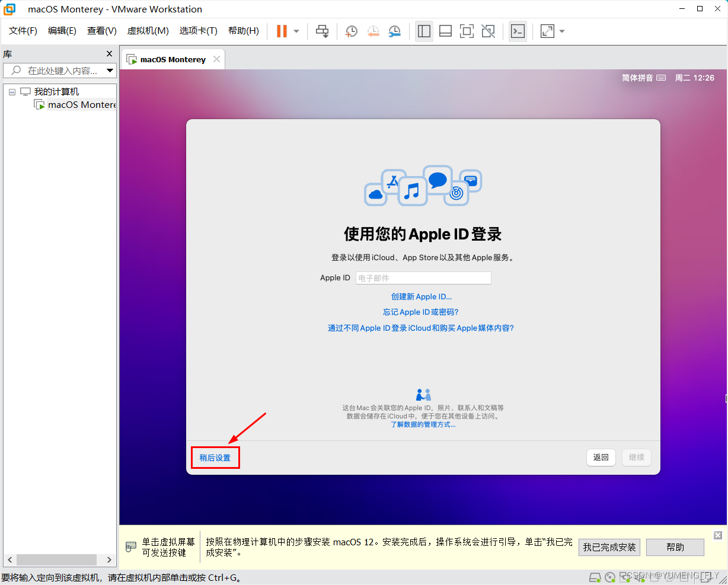Image resolution: width=728 pixels, height=585 pixels.
Task: Collapse the 我的计算机 tree node
Action: (x=12, y=92)
